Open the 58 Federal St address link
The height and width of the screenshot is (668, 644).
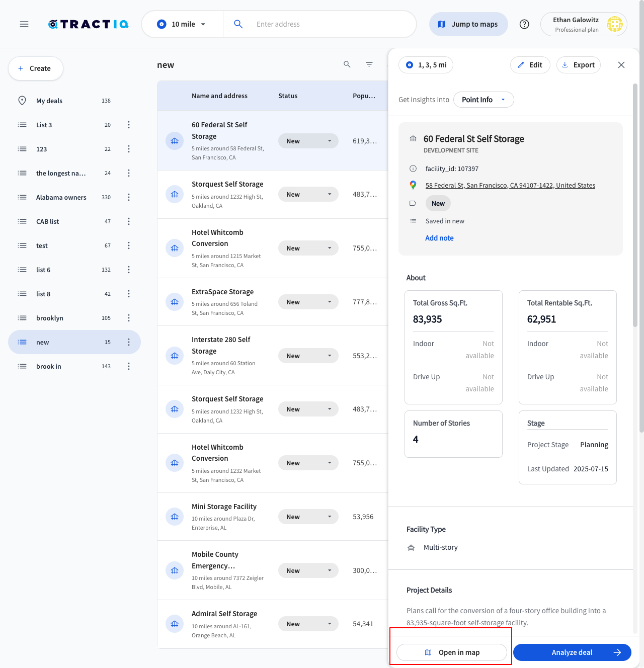click(510, 185)
